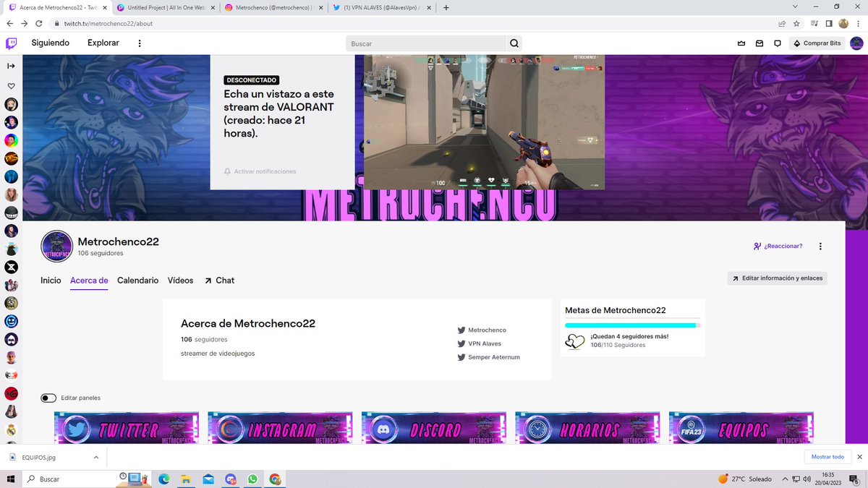
Task: Open the whispers speech-bubble icon
Action: click(x=778, y=43)
